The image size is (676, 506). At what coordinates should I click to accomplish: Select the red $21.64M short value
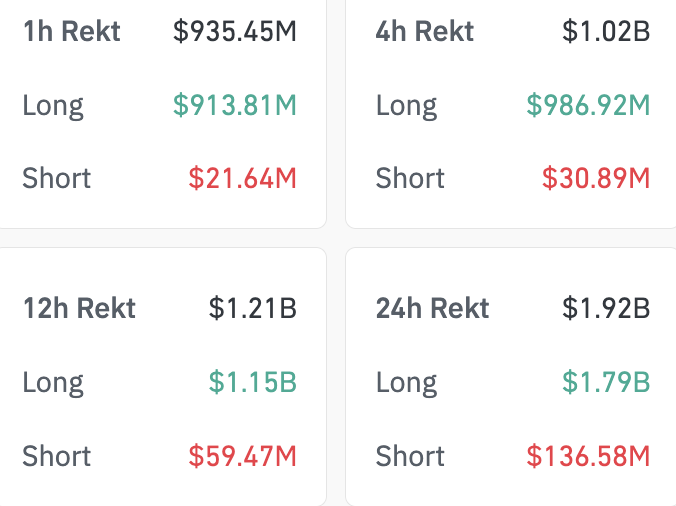[243, 179]
